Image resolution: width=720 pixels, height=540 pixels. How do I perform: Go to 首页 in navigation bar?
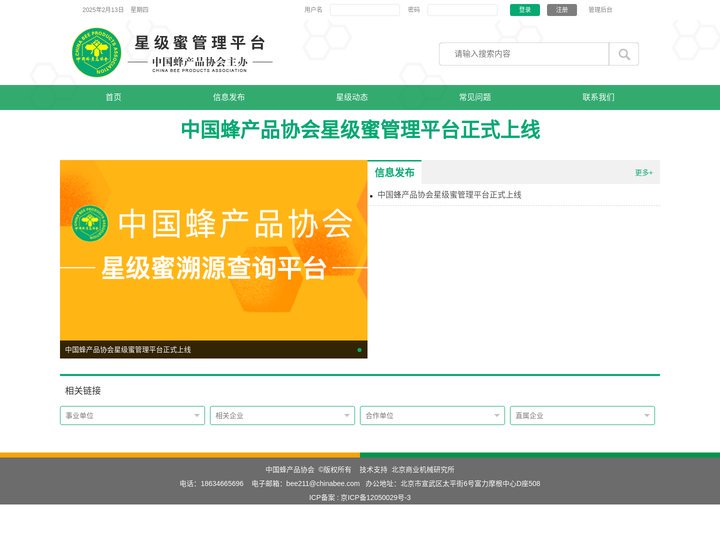pos(113,97)
